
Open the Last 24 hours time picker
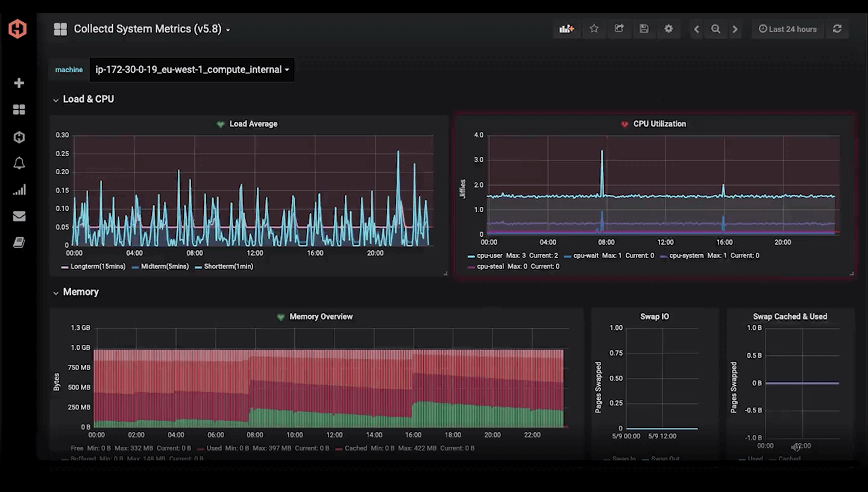(x=788, y=28)
